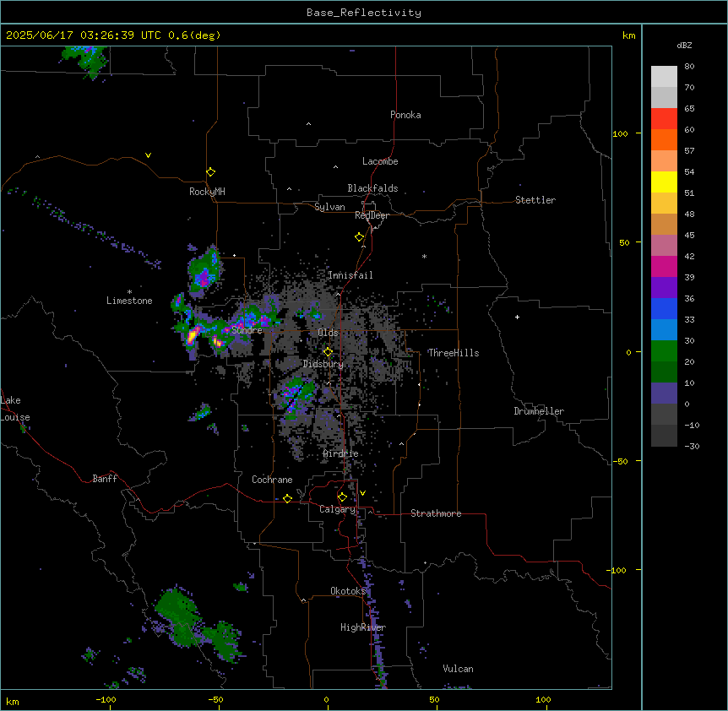Click the yellow diamond marker above RockyMH
The image size is (728, 711).
click(x=210, y=171)
